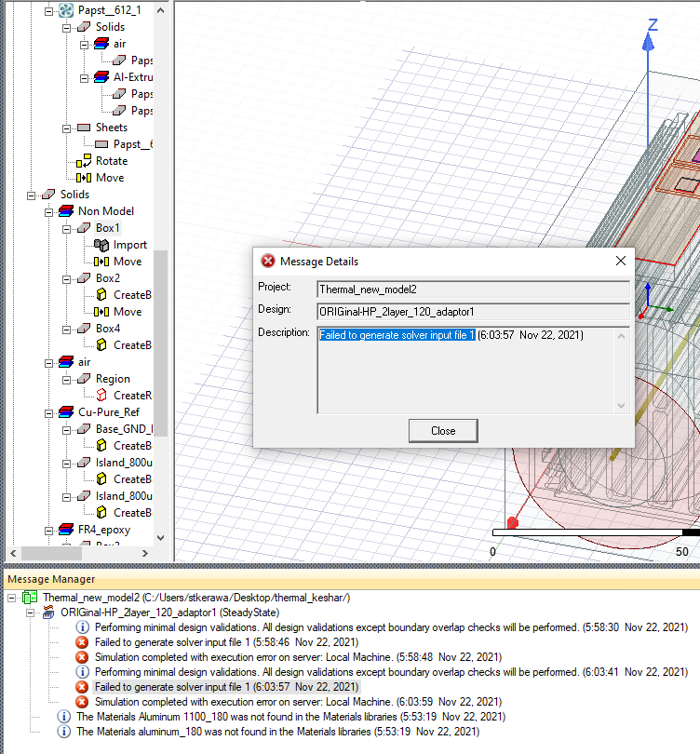Click the model tree scrollbar up arrow
Image resolution: width=700 pixels, height=754 pixels.
point(160,10)
